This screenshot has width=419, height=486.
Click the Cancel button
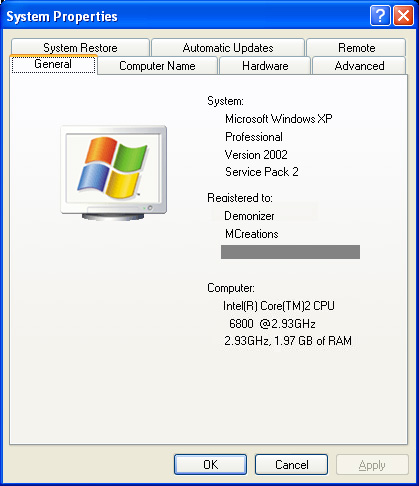click(x=291, y=464)
